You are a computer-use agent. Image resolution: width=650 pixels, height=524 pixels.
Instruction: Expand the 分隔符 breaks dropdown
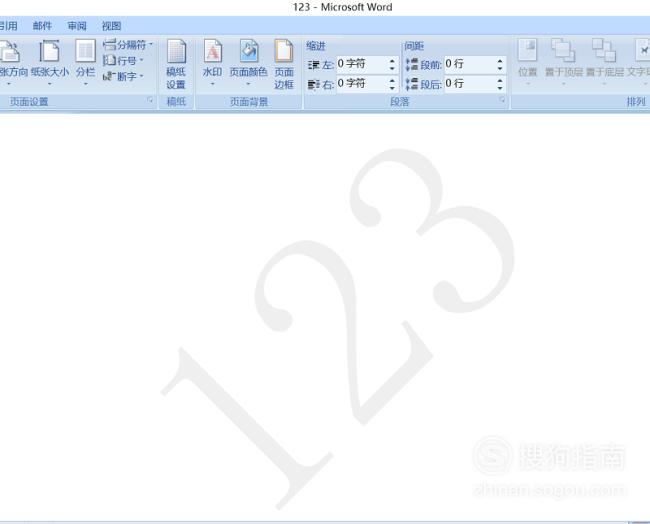coord(151,44)
